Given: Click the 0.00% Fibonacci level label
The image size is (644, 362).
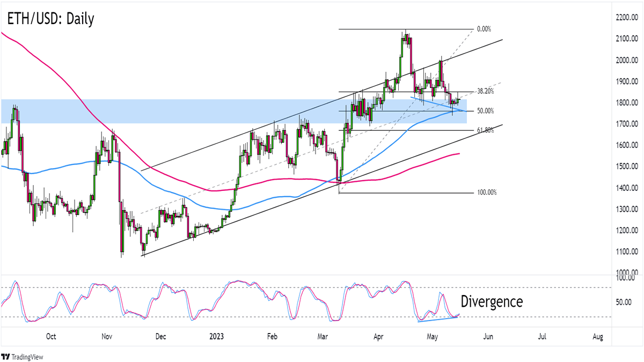Looking at the screenshot, I should pos(484,29).
